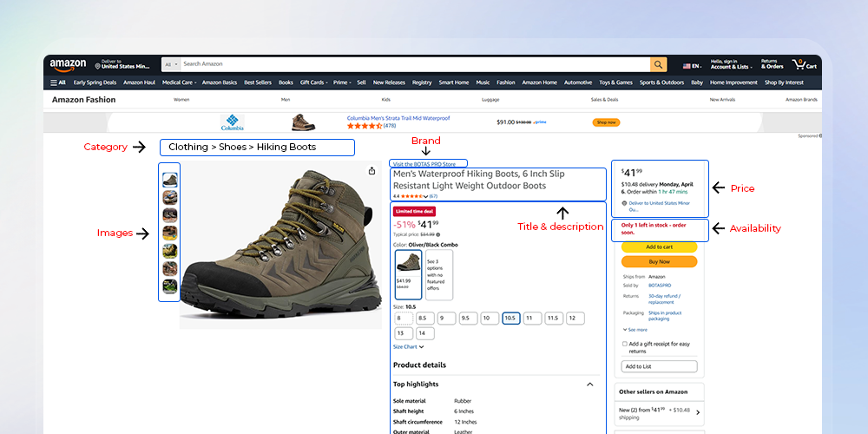Open the All hamburger menu
The width and height of the screenshot is (868, 434).
(x=58, y=82)
